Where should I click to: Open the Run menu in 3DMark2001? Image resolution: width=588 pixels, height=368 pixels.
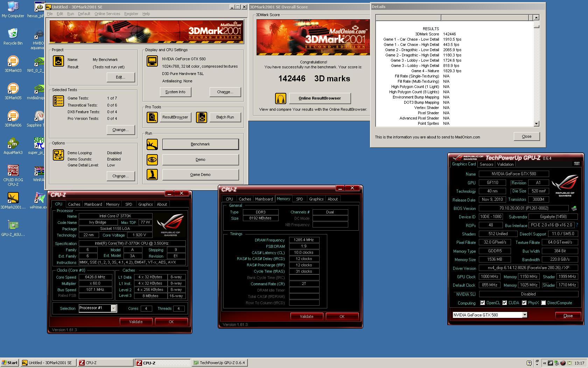70,14
